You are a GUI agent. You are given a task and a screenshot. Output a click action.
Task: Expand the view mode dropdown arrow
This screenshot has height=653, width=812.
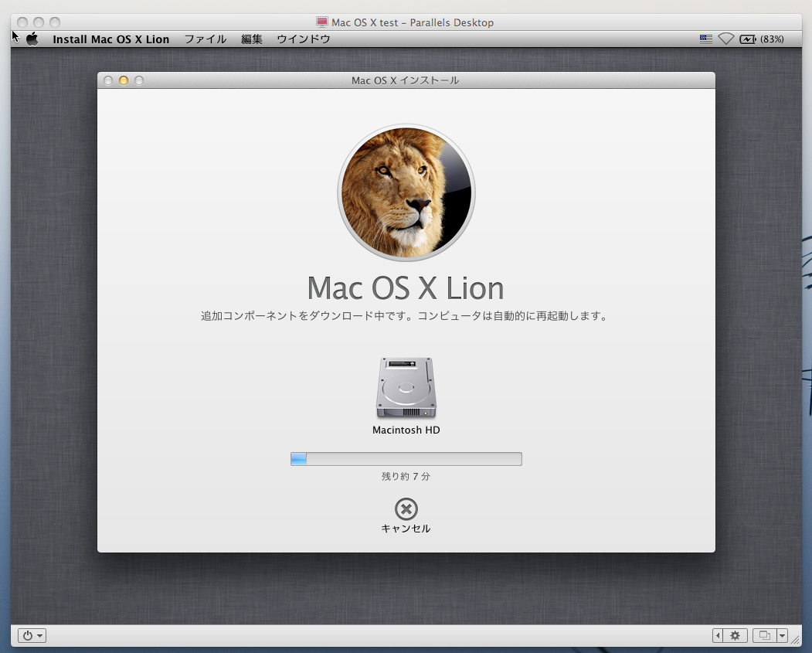tap(782, 635)
